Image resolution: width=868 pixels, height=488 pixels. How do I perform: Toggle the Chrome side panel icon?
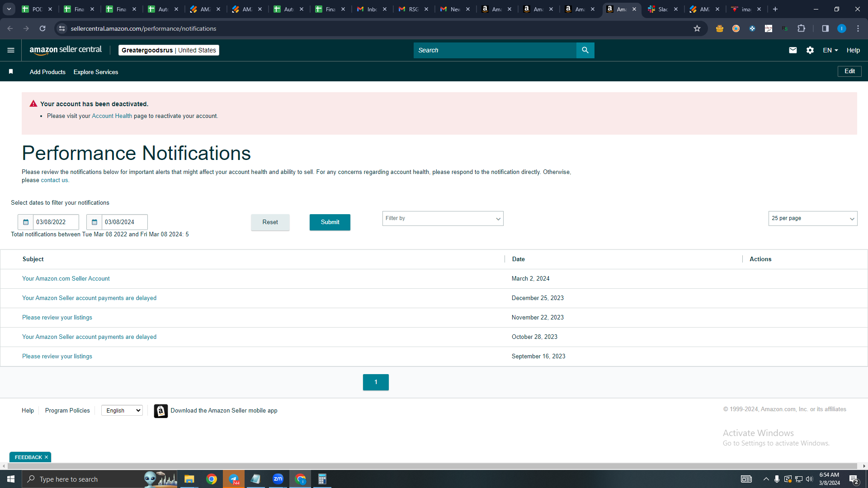(825, 28)
